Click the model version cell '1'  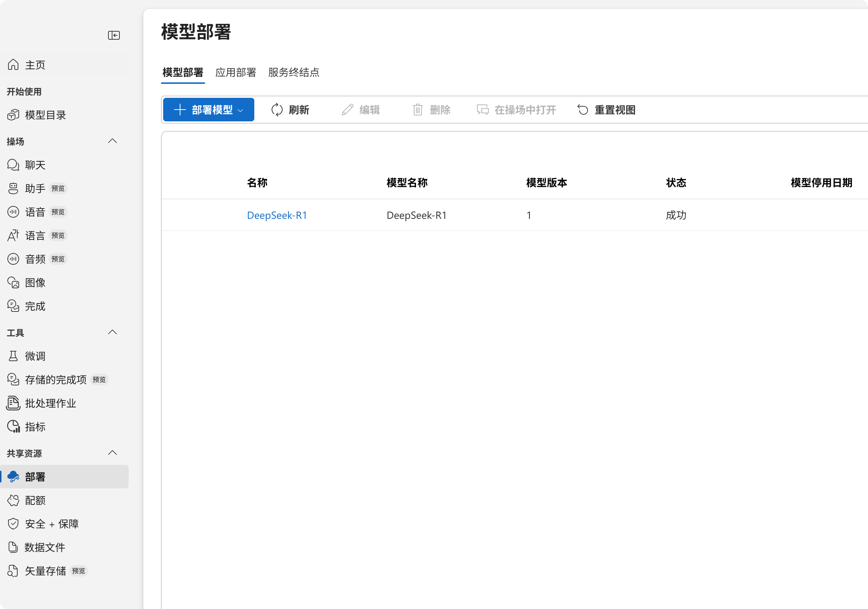[529, 215]
